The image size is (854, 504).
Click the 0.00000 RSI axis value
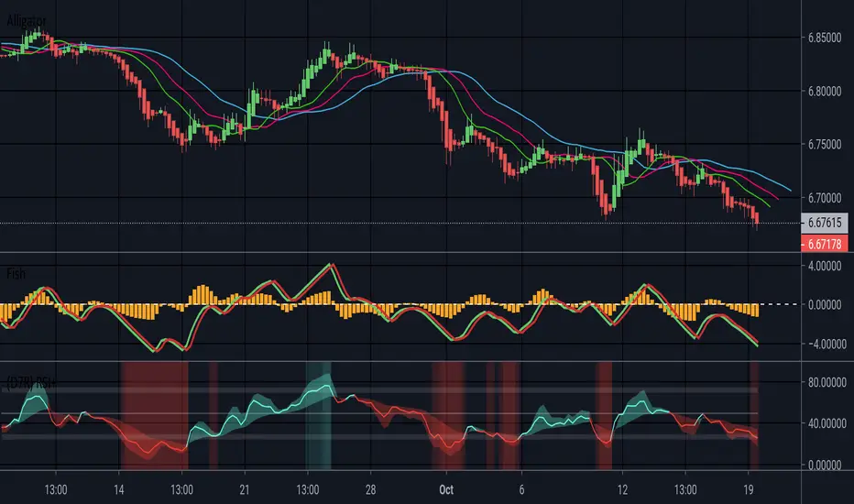pos(825,465)
